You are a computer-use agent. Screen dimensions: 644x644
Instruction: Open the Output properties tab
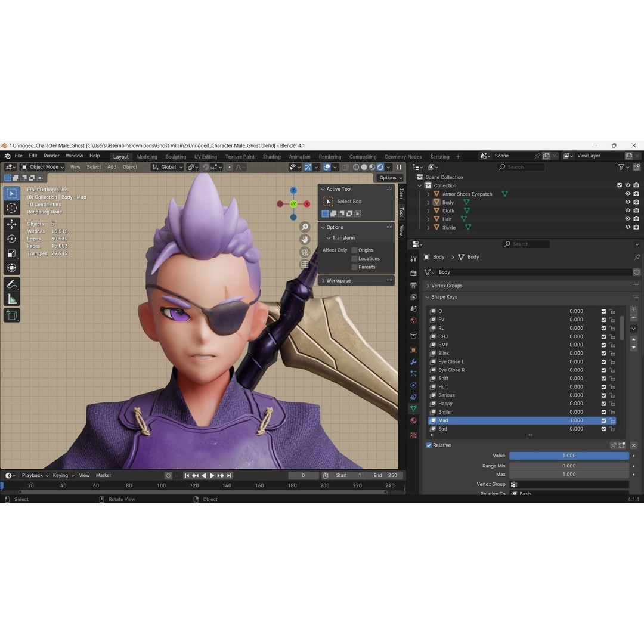[x=414, y=285]
